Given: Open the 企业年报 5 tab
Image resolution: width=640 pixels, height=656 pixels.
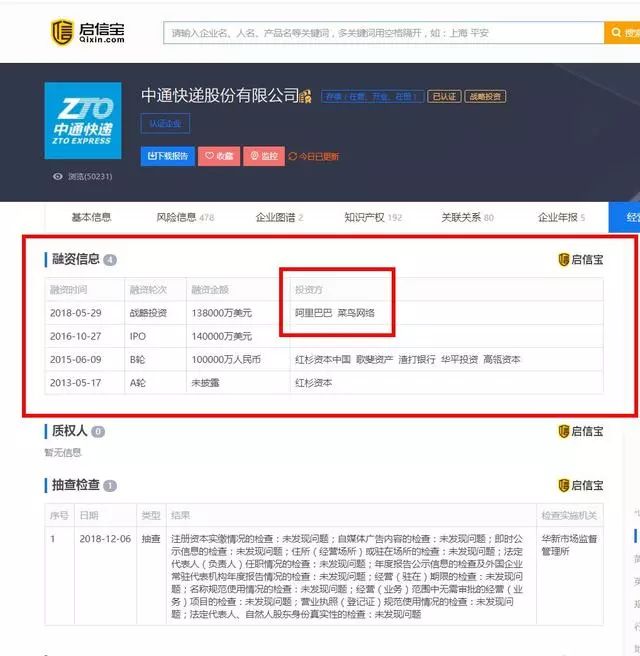Looking at the screenshot, I should [x=561, y=217].
